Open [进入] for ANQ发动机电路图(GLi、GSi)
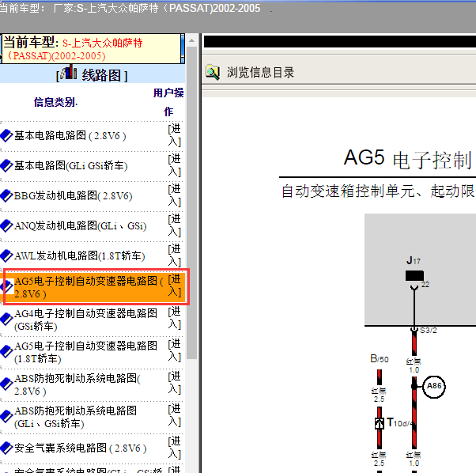 pyautogui.click(x=175, y=225)
